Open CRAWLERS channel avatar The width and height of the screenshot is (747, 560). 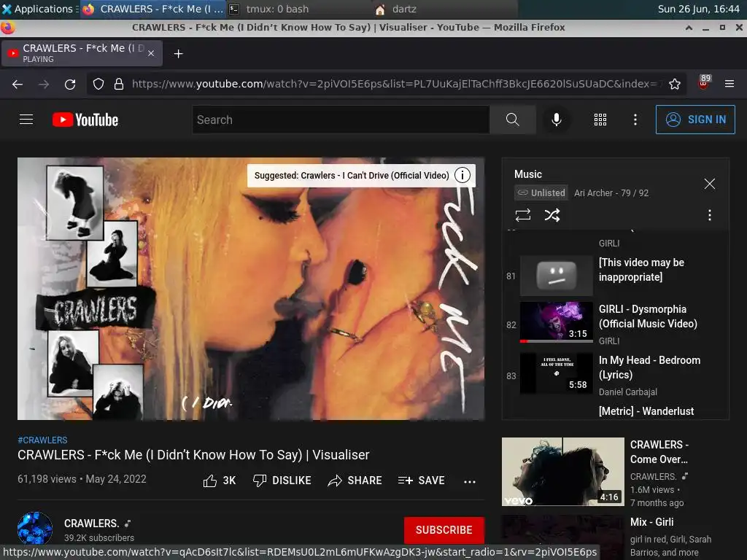(35, 529)
